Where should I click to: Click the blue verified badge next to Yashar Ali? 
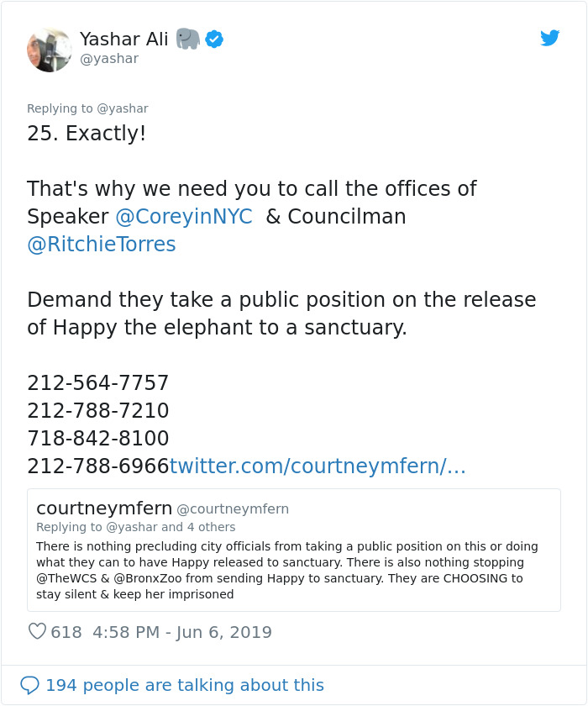(x=214, y=39)
